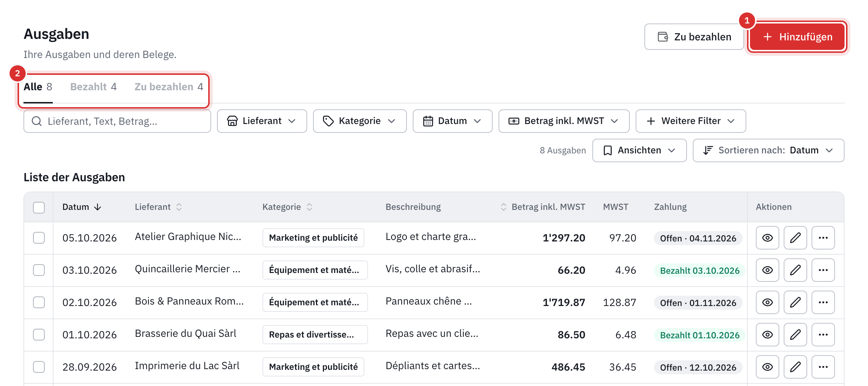Sort table by Lieferant column

coord(158,207)
